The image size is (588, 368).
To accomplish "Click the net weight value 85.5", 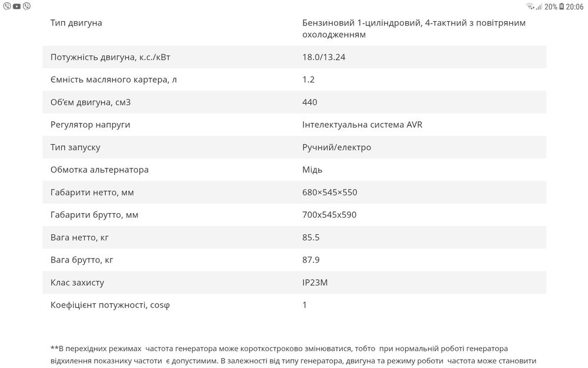I will pyautogui.click(x=312, y=237).
